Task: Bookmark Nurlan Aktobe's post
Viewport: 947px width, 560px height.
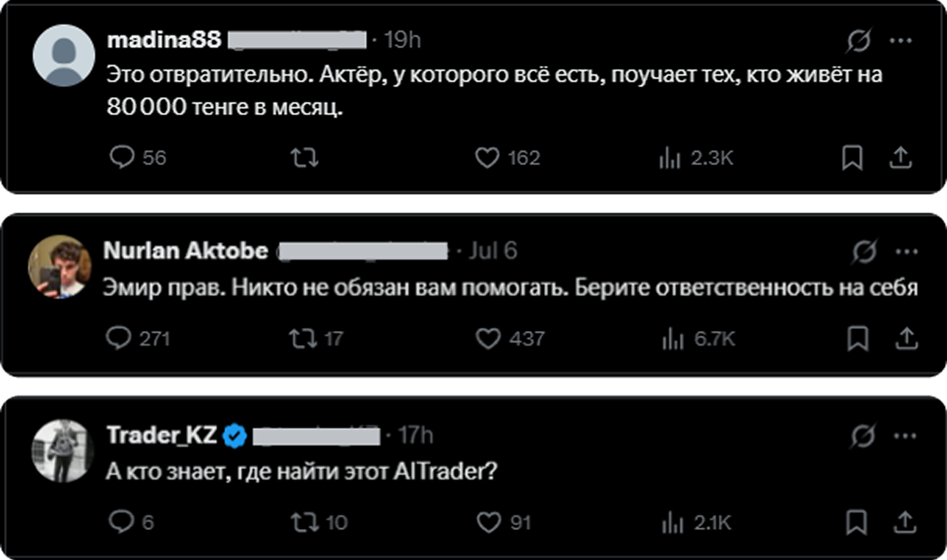Action: 857,339
